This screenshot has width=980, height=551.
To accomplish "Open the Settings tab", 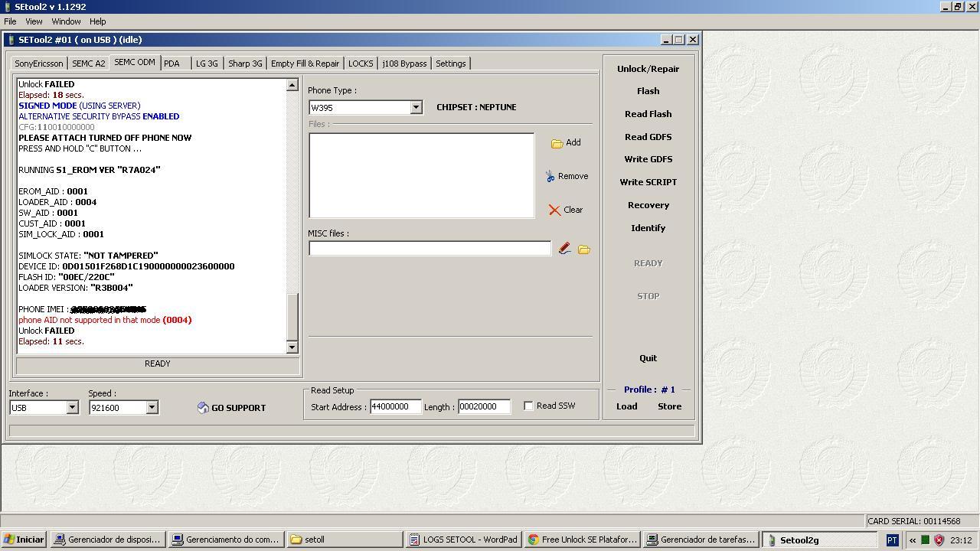I will pyautogui.click(x=451, y=64).
